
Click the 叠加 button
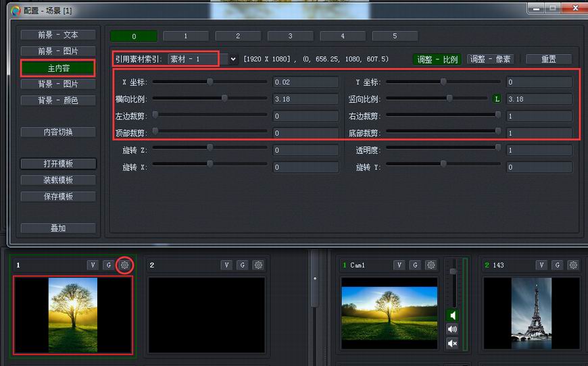58,228
